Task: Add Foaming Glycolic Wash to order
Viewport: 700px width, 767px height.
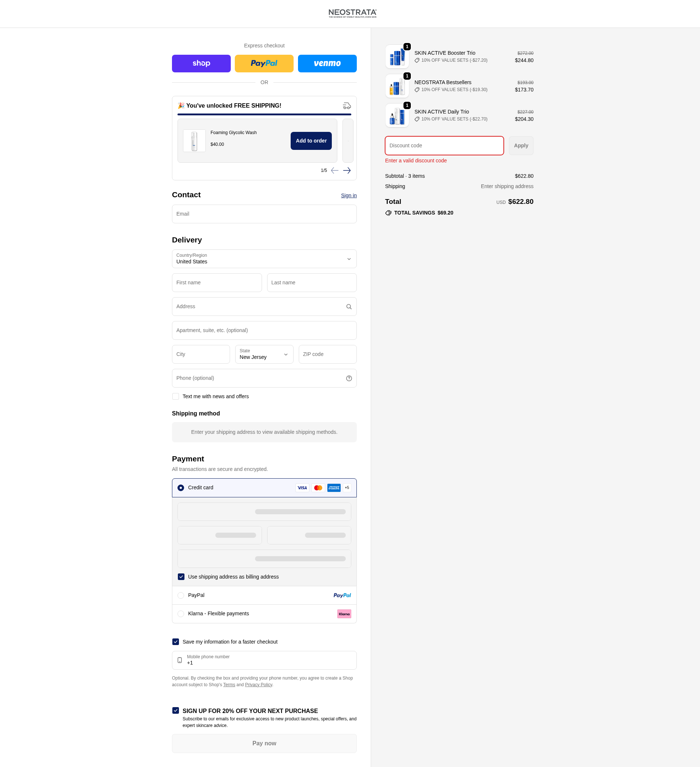Action: 311,141
